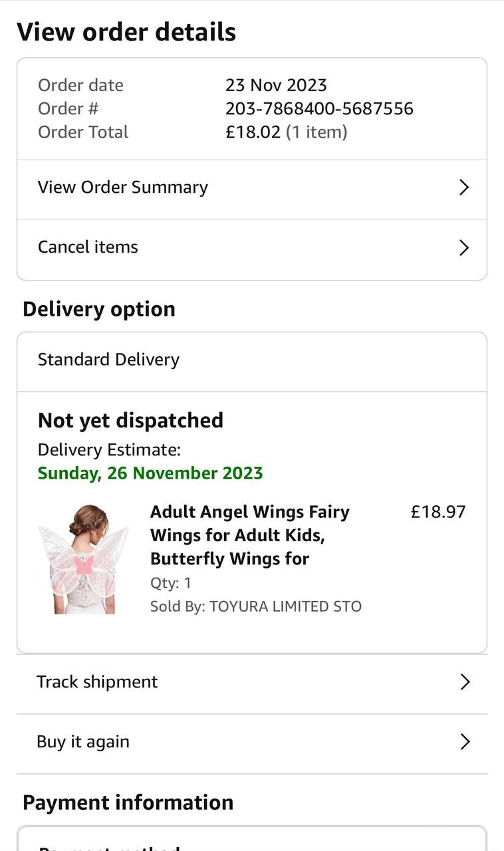Click the Qty: 1 quantity text
Screen dimensions: 504x851
(x=171, y=583)
